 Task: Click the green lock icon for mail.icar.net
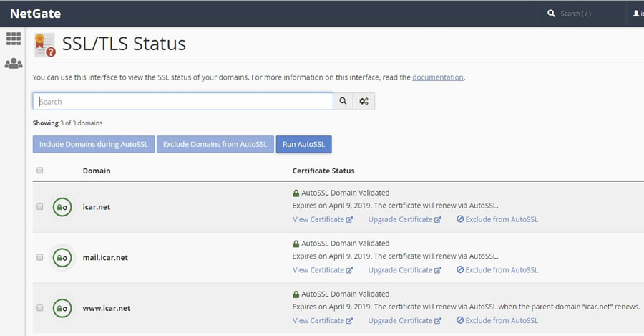(x=62, y=257)
